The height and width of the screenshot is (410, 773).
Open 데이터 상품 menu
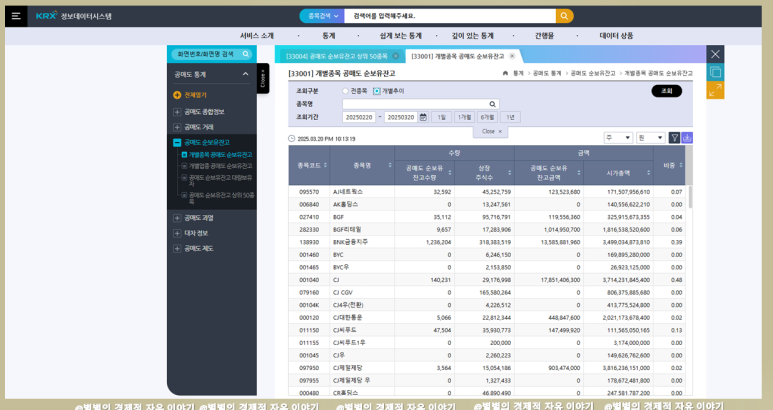coord(616,36)
